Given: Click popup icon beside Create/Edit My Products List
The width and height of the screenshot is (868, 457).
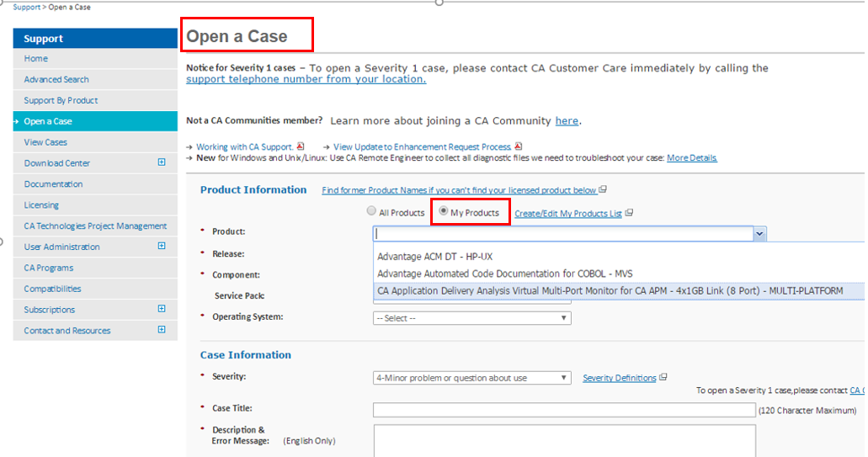Looking at the screenshot, I should [629, 212].
